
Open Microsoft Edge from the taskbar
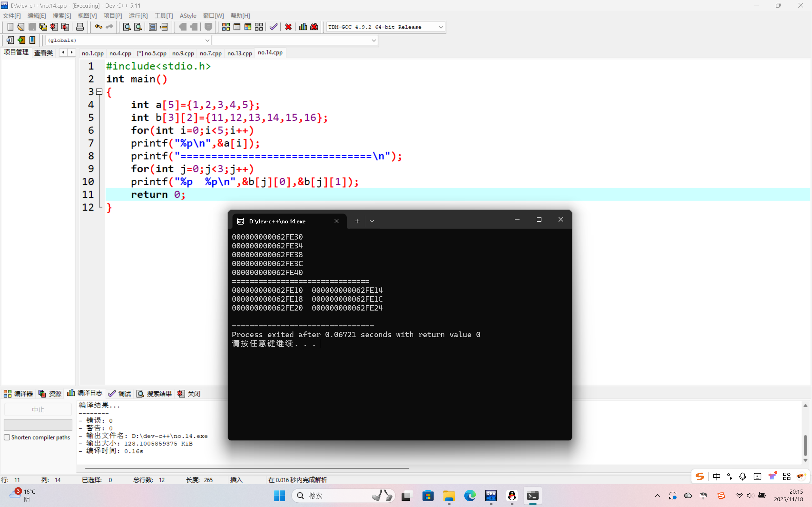[470, 496]
